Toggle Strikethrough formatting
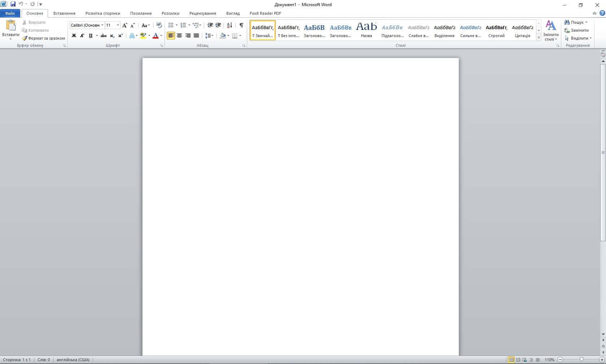 pyautogui.click(x=104, y=36)
